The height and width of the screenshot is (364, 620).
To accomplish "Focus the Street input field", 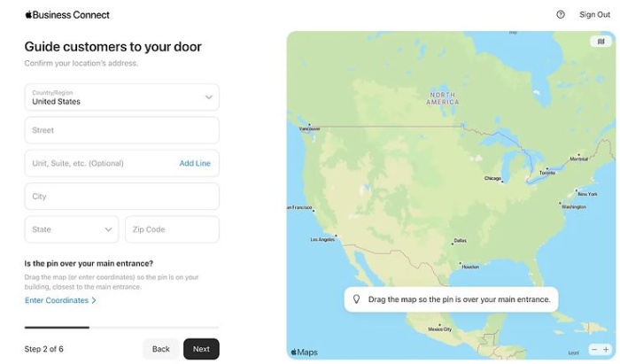I will point(122,130).
